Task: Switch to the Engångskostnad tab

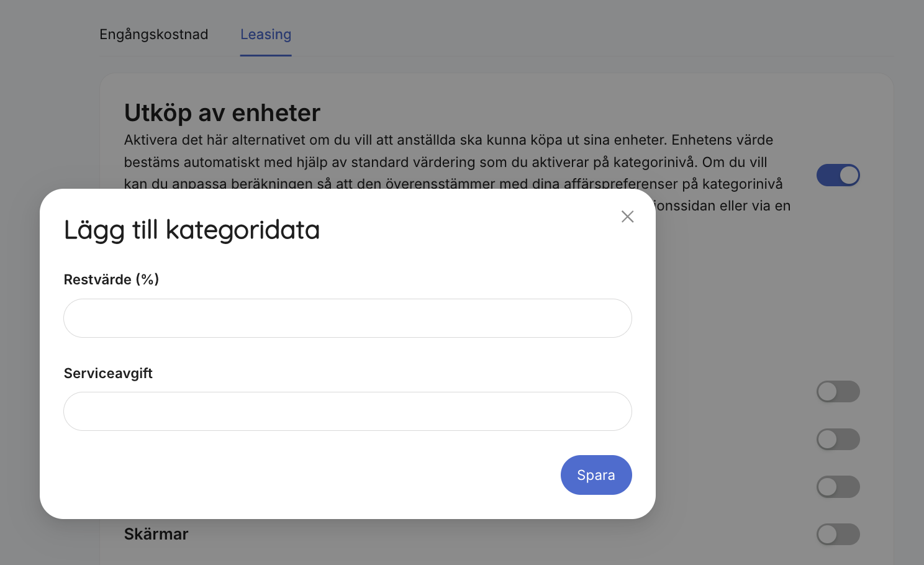Action: tap(154, 34)
